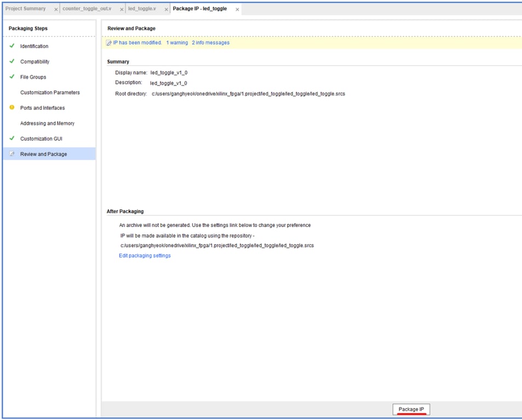Open the 2 info messages link
The width and height of the screenshot is (522, 420).
click(211, 43)
